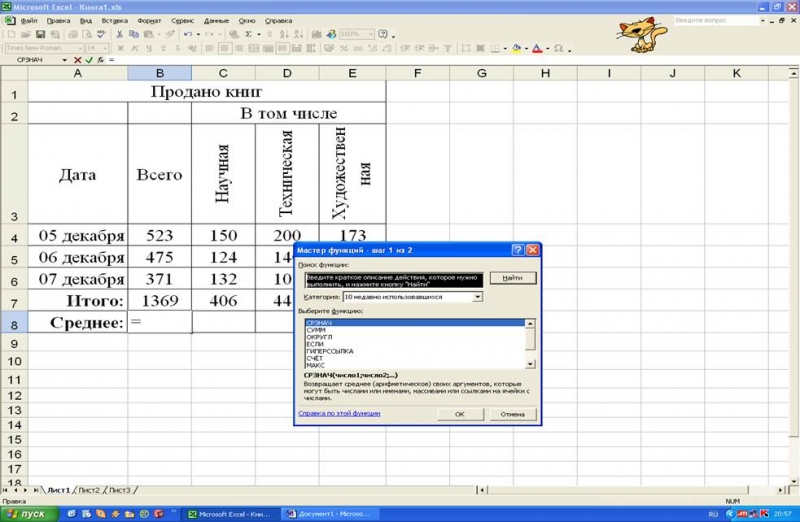Select the Cut scissors icon

[x=119, y=34]
